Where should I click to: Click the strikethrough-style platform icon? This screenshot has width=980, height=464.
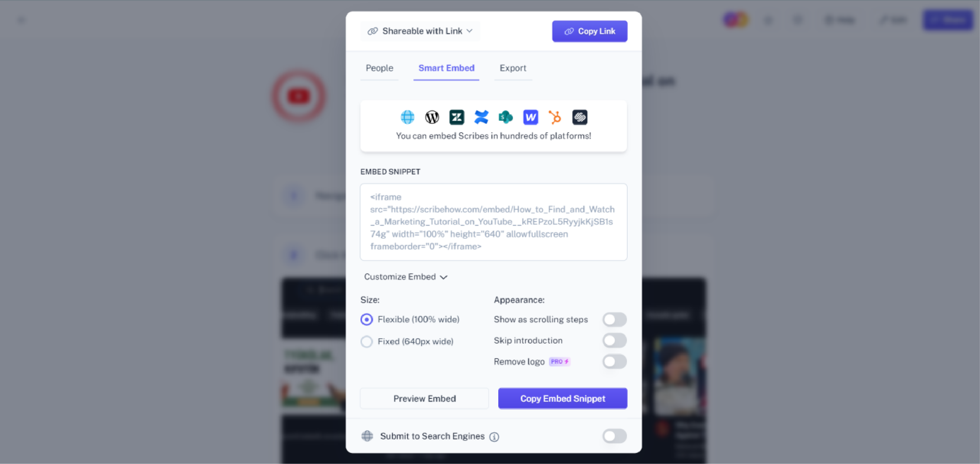(x=579, y=117)
